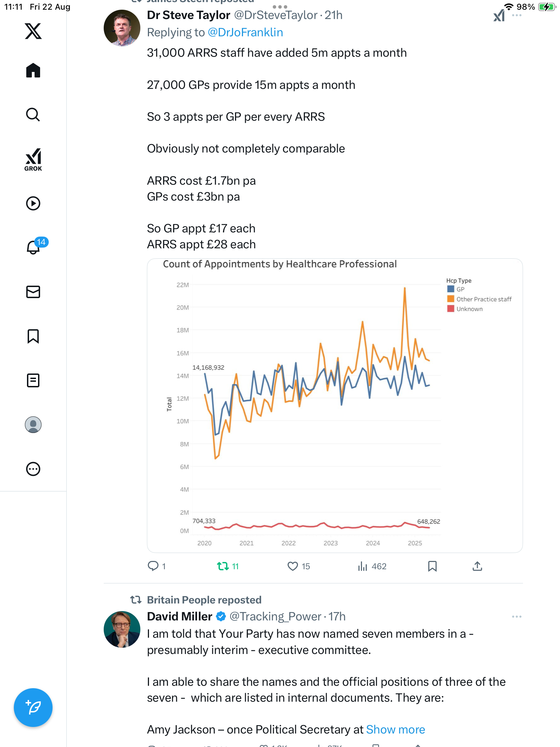
Task: Expand David Miller's post with Show more
Action: 395,729
